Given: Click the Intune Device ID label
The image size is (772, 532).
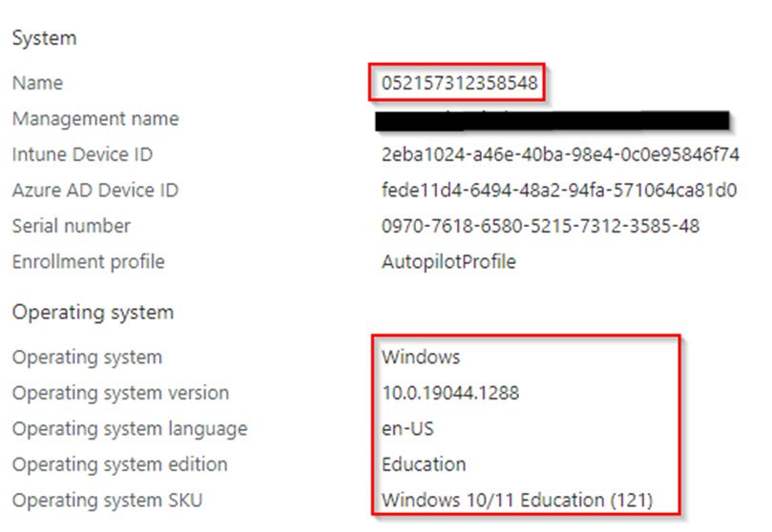Looking at the screenshot, I should pos(82,154).
